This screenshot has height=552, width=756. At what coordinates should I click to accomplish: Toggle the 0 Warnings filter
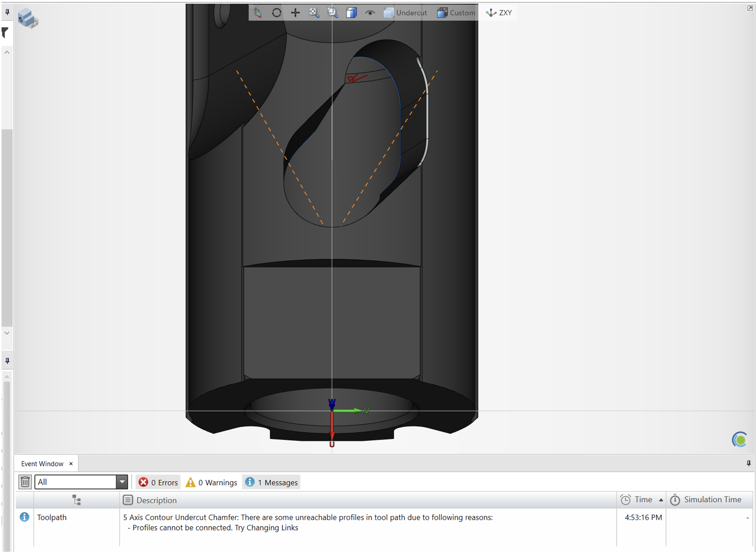(x=211, y=482)
